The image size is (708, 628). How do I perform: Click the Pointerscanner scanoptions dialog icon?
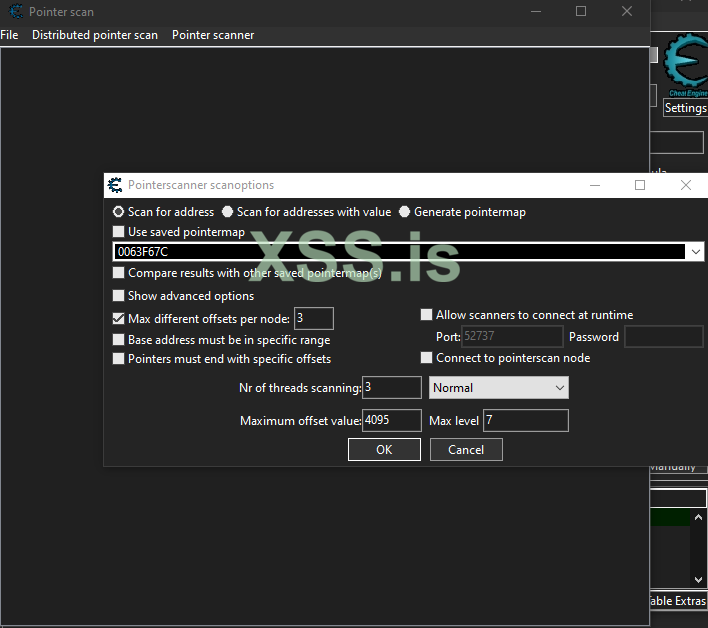click(x=115, y=185)
